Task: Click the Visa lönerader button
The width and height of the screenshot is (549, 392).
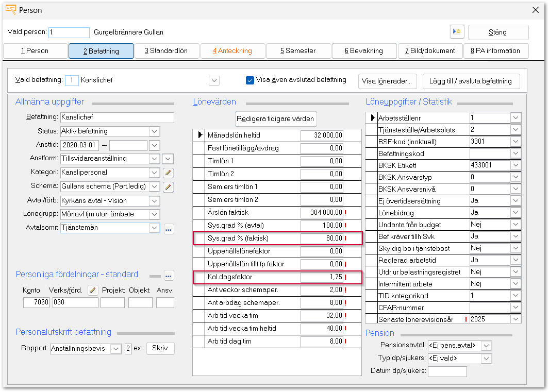Action: click(388, 81)
